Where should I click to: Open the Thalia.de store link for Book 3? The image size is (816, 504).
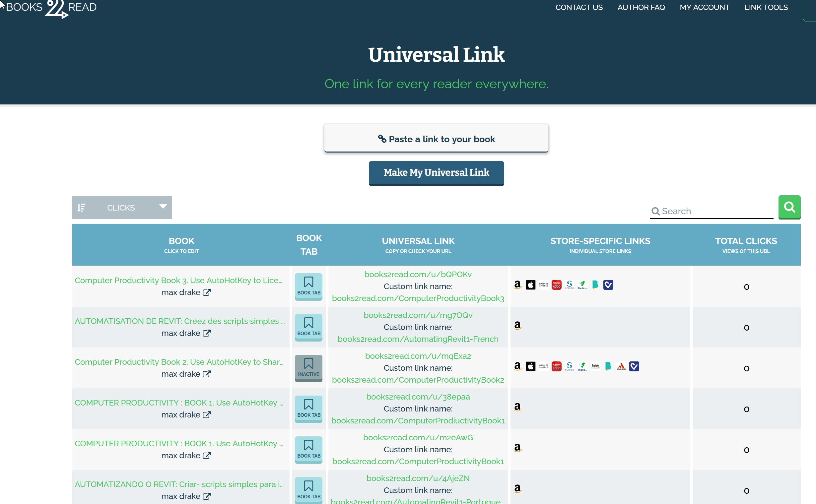click(x=582, y=285)
